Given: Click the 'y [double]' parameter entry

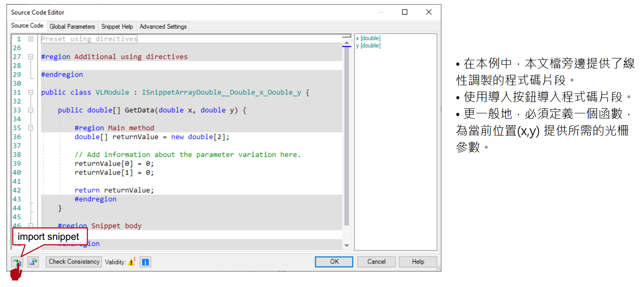Looking at the screenshot, I should click(368, 45).
